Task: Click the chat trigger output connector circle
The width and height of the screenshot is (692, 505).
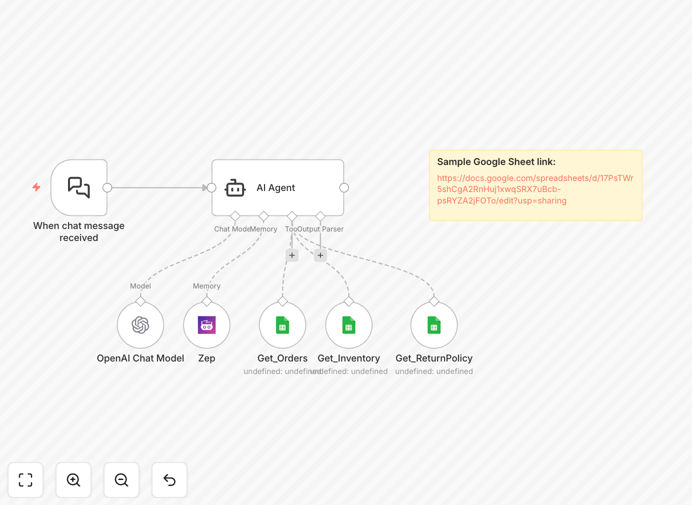Action: point(107,188)
